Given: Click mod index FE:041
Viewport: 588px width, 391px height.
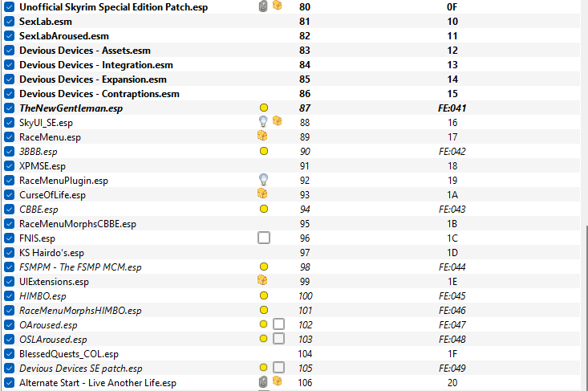Looking at the screenshot, I should pos(452,108).
